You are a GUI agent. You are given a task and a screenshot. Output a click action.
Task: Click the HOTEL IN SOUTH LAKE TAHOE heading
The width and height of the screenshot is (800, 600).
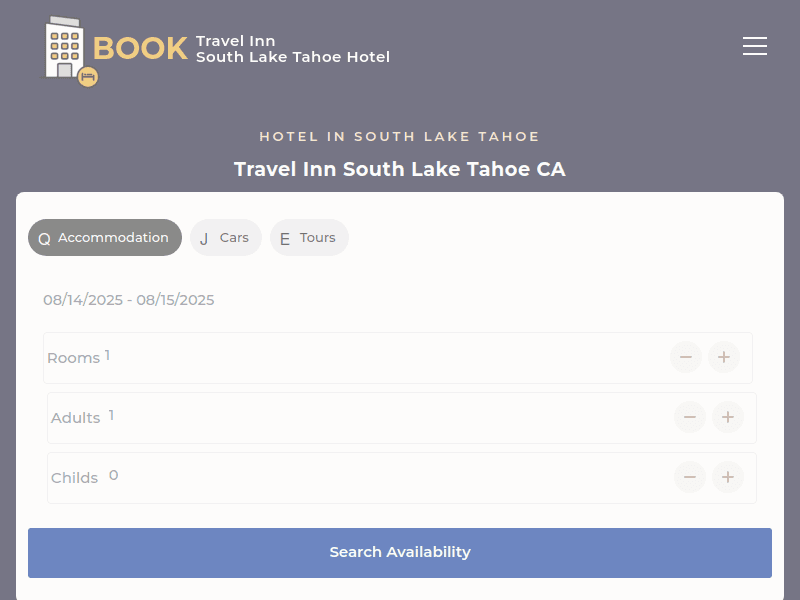[x=399, y=136]
